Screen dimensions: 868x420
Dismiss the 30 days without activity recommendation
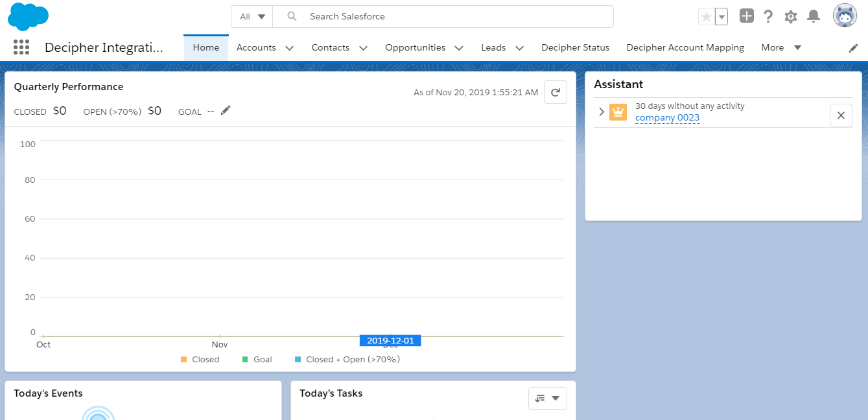point(841,115)
